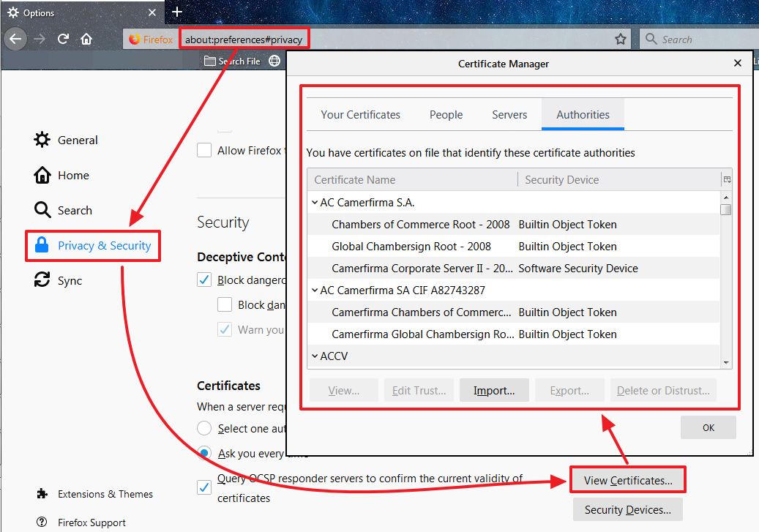Switch to the People tab

(x=446, y=115)
